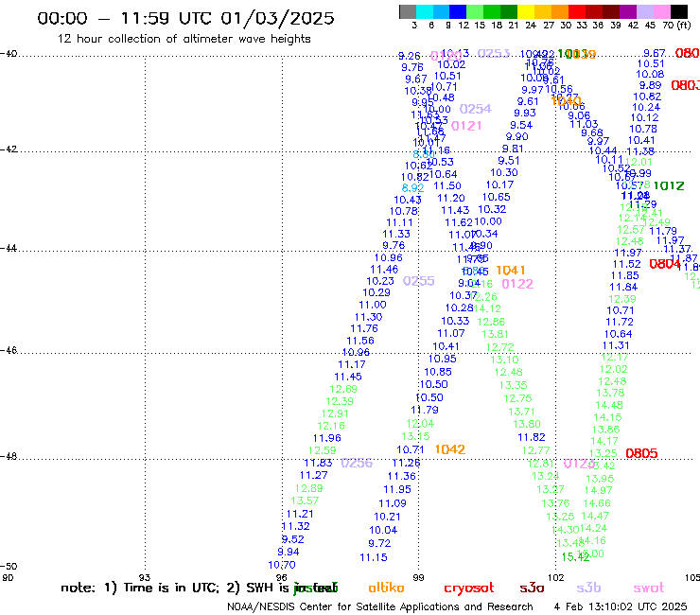The image size is (700, 615).
Task: Click the subtitle '12 hour collection of altimeter wave heights'
Action: tap(184, 39)
